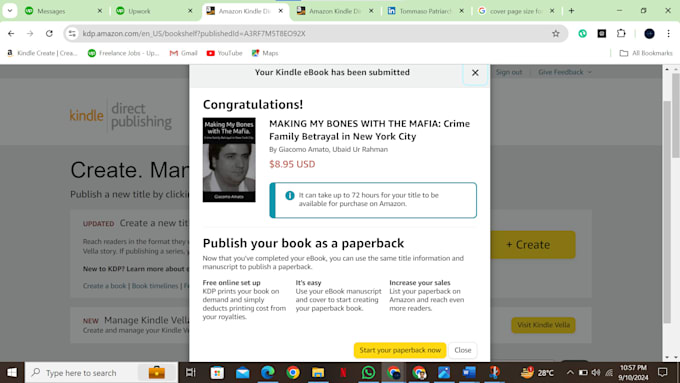Switch to the cover page size Google tab
Screen dimensions: 680x383
(515, 11)
